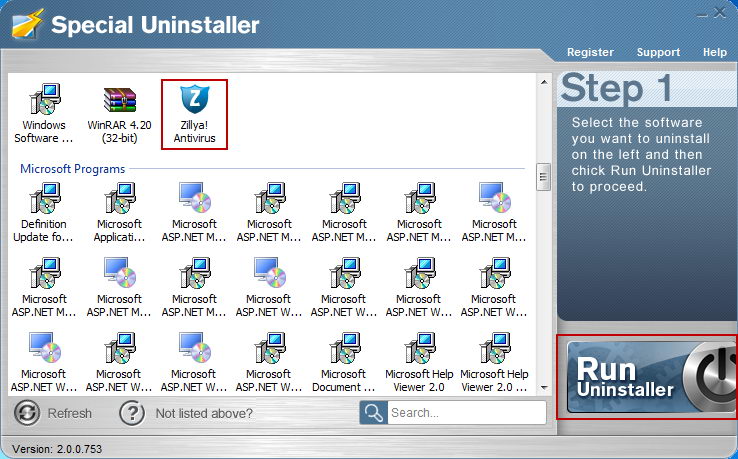Image resolution: width=738 pixels, height=459 pixels.
Task: Choose the Definition Update fo... item
Action: point(44,213)
